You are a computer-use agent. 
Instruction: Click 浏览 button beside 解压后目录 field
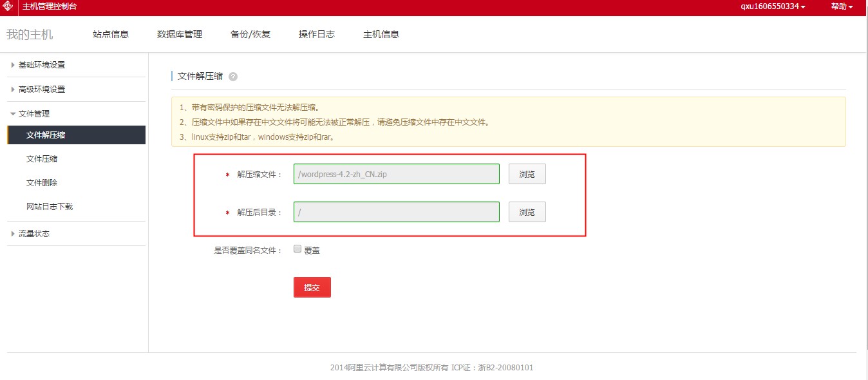coord(527,212)
